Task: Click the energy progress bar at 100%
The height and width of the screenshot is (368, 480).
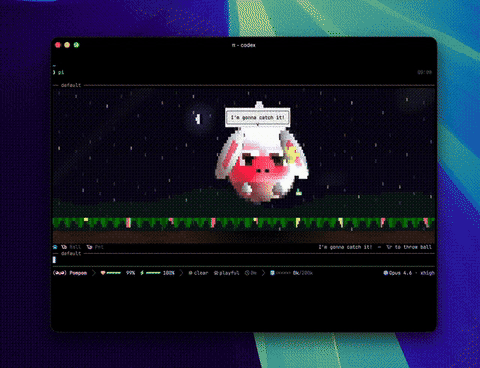Action: coord(153,273)
